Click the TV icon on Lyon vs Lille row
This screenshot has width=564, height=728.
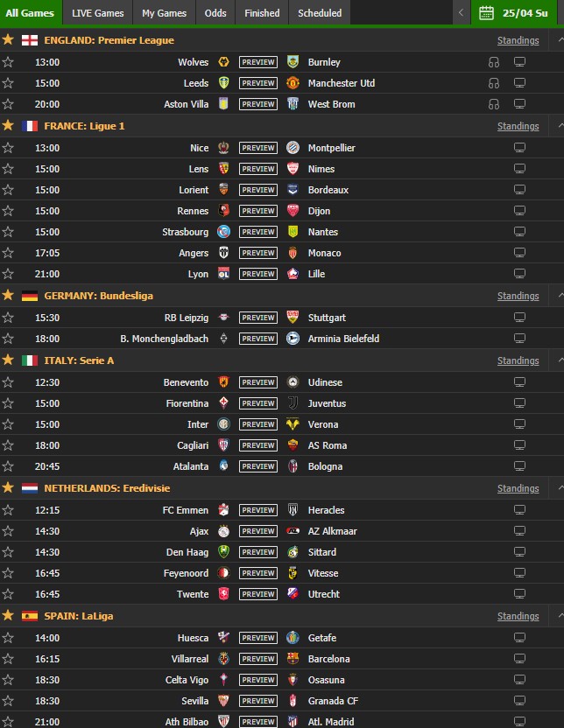pyautogui.click(x=519, y=274)
